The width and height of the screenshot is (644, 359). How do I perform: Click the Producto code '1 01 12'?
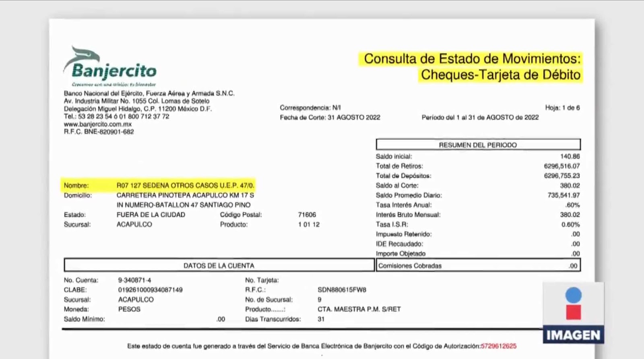tap(309, 224)
